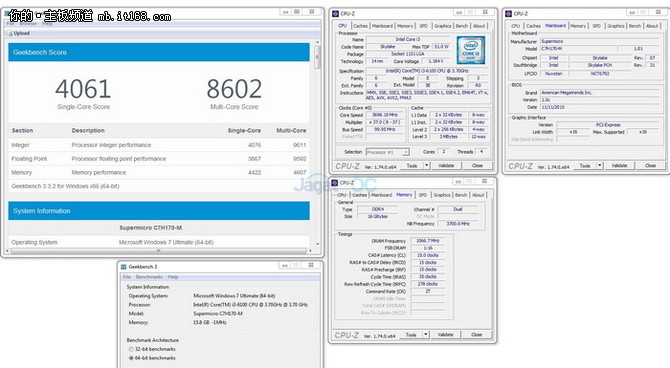The height and width of the screenshot is (368, 670).
Task: Click Validate in the Memory CPU-Z window
Action: 445,335
